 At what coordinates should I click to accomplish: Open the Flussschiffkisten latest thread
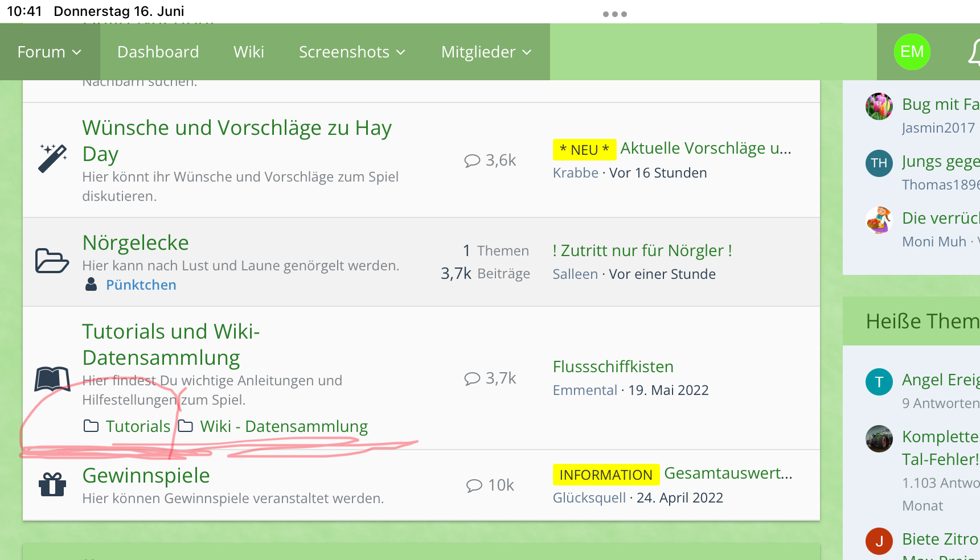[x=613, y=367]
